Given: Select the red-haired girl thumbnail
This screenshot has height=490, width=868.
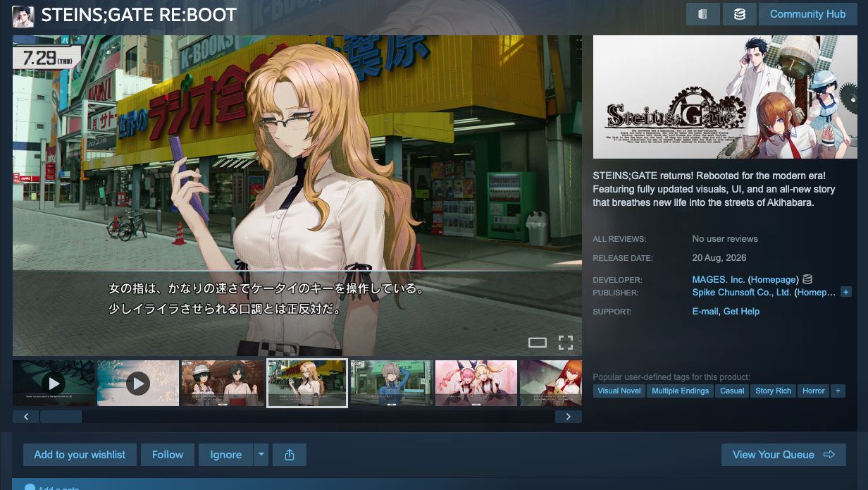Looking at the screenshot, I should pyautogui.click(x=551, y=383).
